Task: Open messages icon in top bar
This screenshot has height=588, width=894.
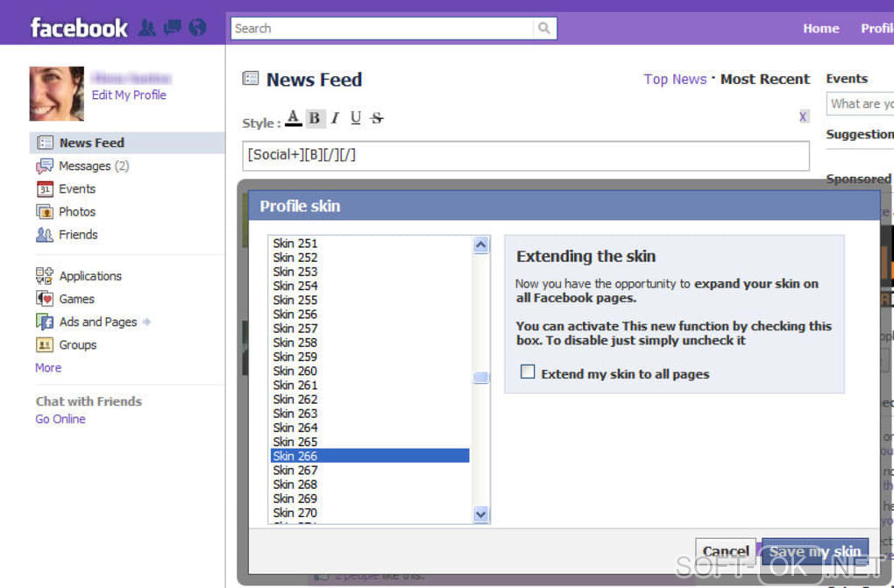Action: tap(172, 27)
